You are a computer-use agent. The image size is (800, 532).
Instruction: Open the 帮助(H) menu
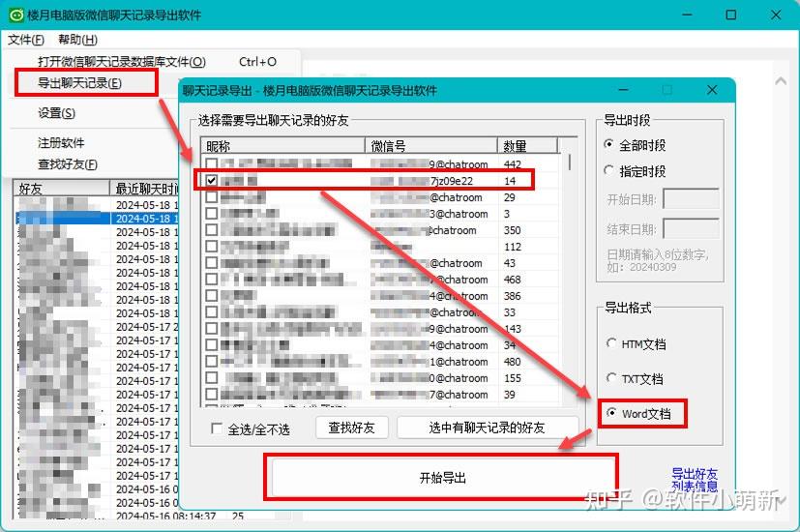(77, 40)
